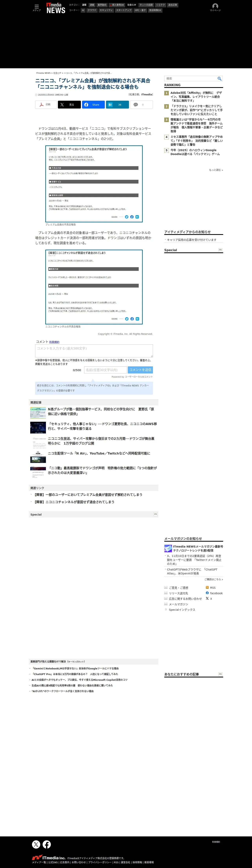Select the 連載 category tab
This screenshot has height=868, width=252.
pyautogui.click(x=92, y=5)
